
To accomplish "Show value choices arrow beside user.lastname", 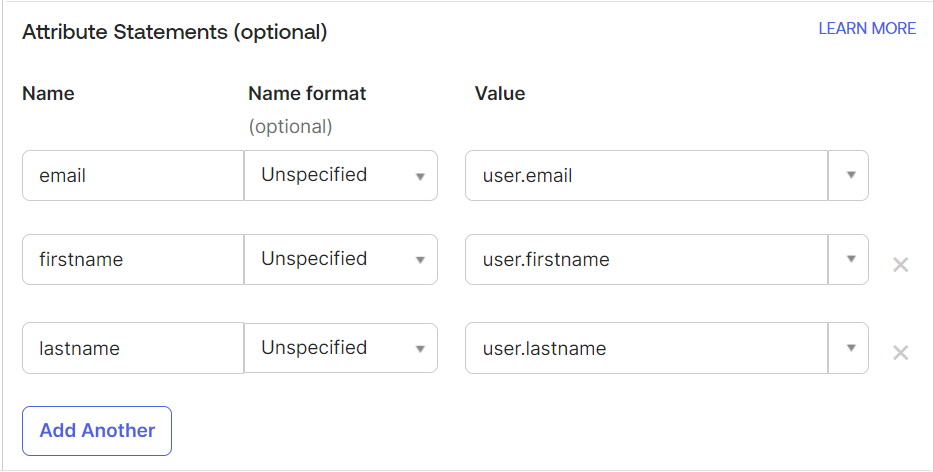I will [850, 348].
